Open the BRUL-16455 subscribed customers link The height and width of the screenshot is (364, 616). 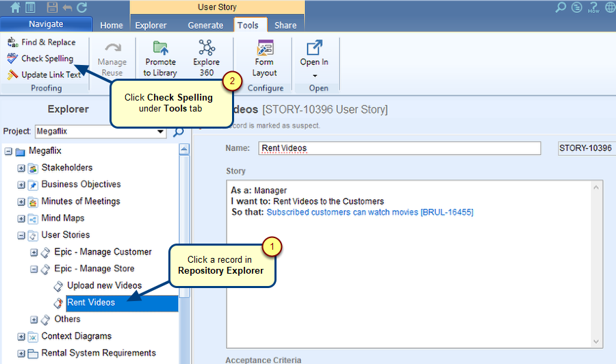(x=370, y=212)
